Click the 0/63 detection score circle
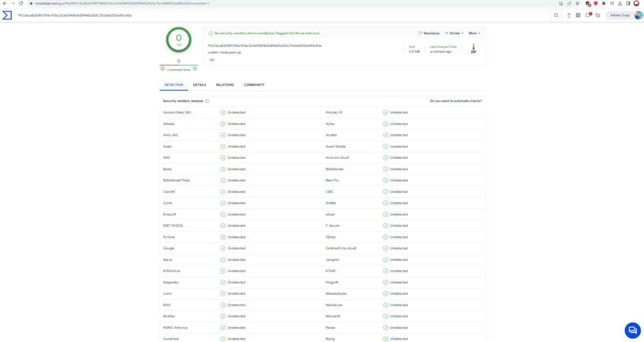The height and width of the screenshot is (342, 644). (x=179, y=40)
